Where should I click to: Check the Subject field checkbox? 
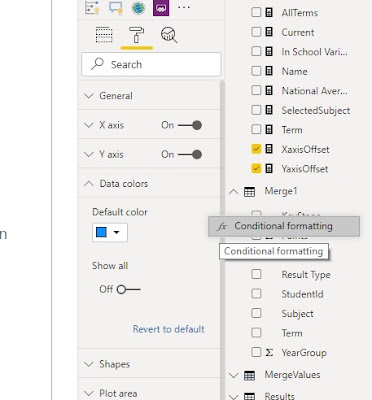point(256,313)
